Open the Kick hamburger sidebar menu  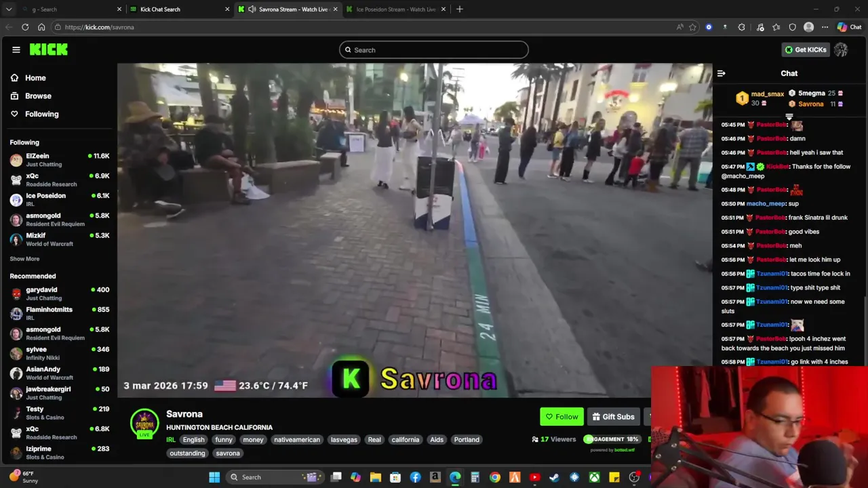coord(16,49)
